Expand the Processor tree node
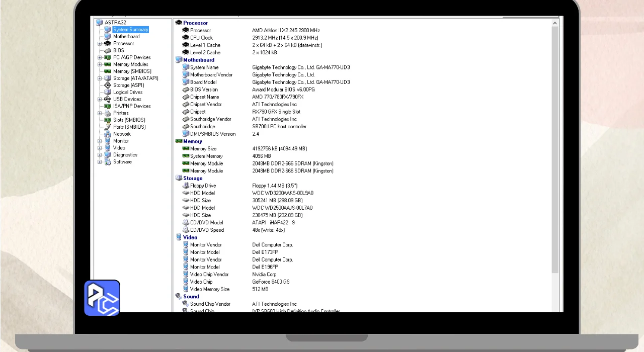Image resolution: width=644 pixels, height=352 pixels. click(x=100, y=44)
